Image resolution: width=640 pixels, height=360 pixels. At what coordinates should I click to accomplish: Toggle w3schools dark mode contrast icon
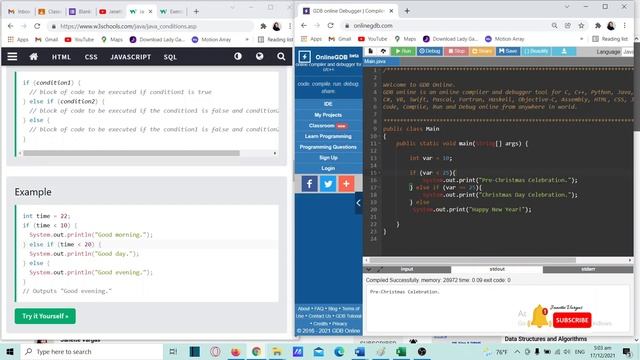pos(238,56)
